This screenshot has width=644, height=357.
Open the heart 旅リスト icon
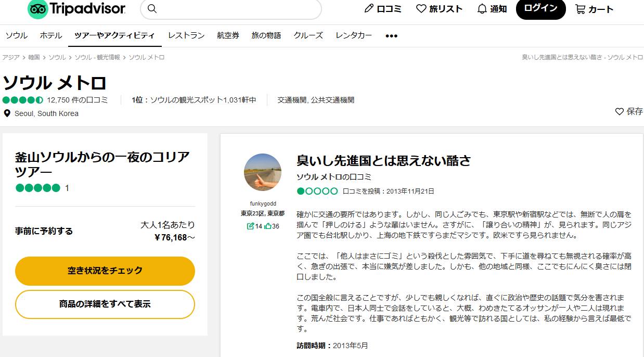pyautogui.click(x=440, y=9)
